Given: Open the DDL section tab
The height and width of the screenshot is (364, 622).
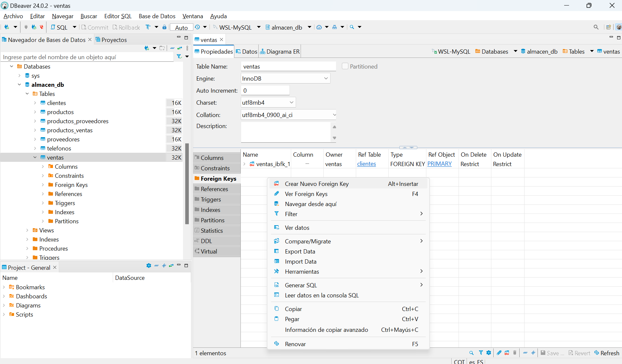Looking at the screenshot, I should tap(217, 241).
